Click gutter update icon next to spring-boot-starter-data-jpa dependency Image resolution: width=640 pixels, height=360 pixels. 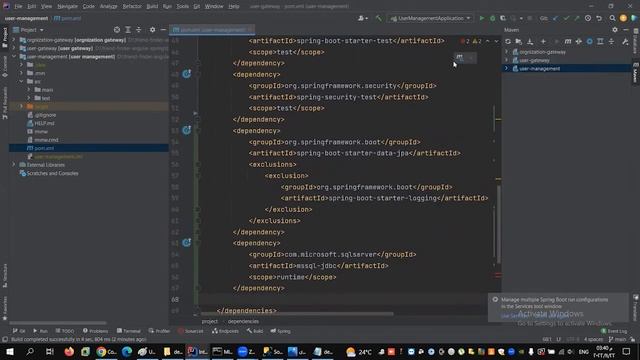[x=187, y=130]
